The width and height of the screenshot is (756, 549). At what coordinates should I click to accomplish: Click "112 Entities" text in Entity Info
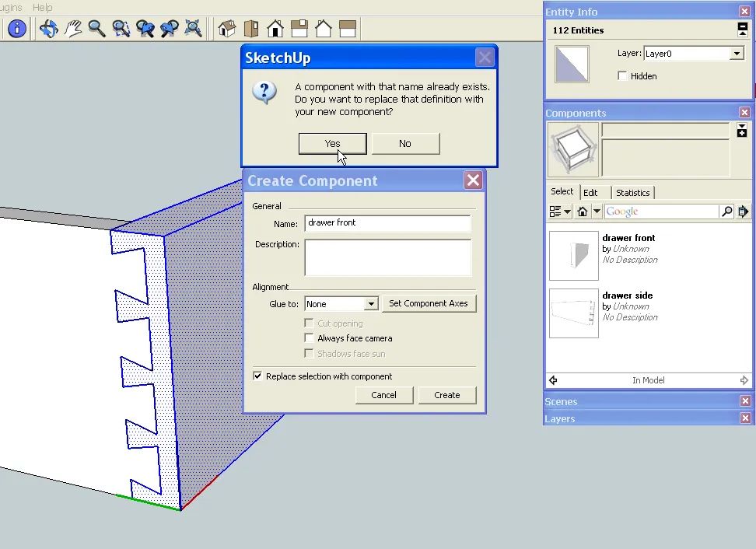point(578,30)
